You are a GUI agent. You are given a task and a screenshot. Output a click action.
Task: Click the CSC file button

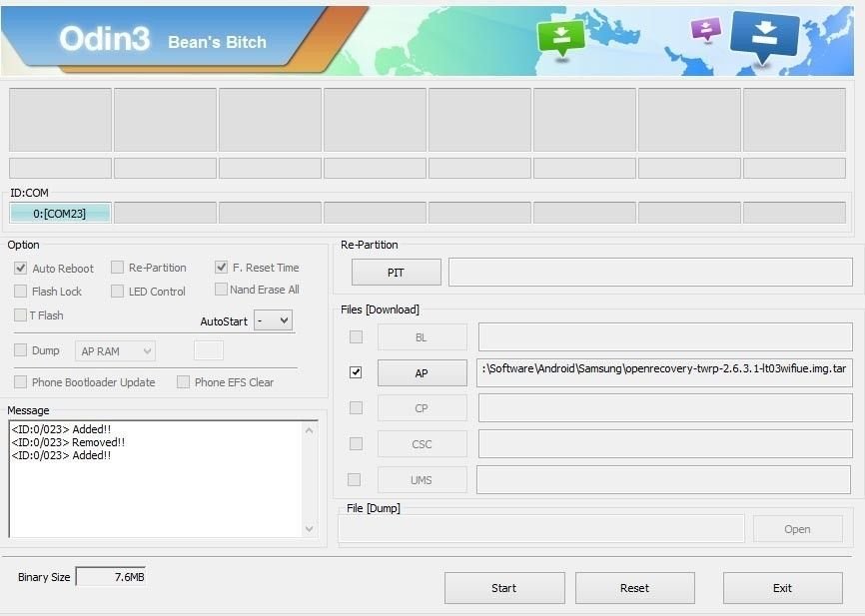[423, 444]
